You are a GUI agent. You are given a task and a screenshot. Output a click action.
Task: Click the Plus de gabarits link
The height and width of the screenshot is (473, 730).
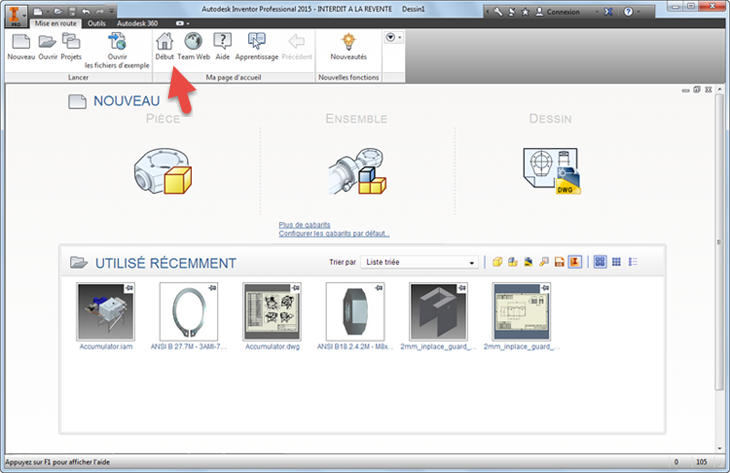[304, 225]
